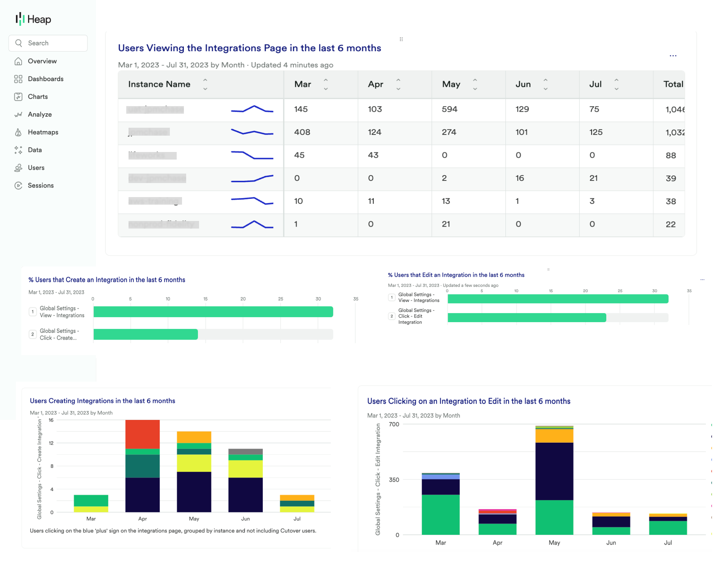Open Analyze graph icon
Image resolution: width=728 pixels, height=581 pixels.
pyautogui.click(x=18, y=114)
